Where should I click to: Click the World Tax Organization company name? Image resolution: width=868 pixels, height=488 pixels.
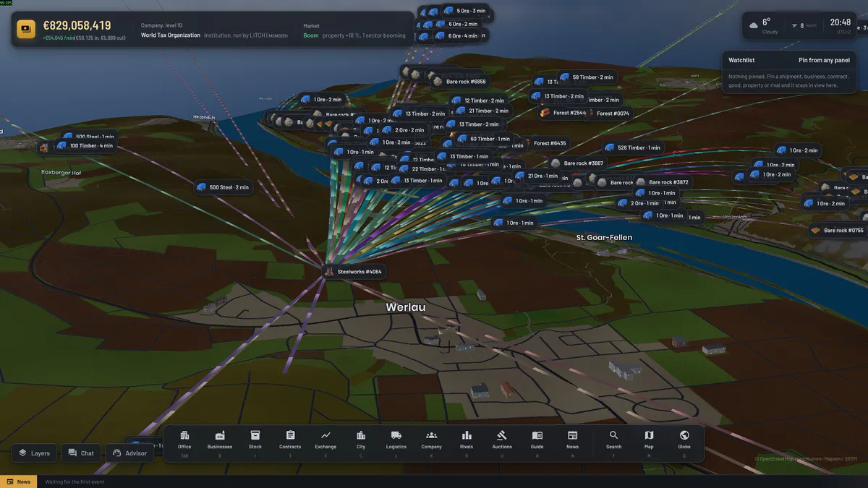[x=171, y=35]
